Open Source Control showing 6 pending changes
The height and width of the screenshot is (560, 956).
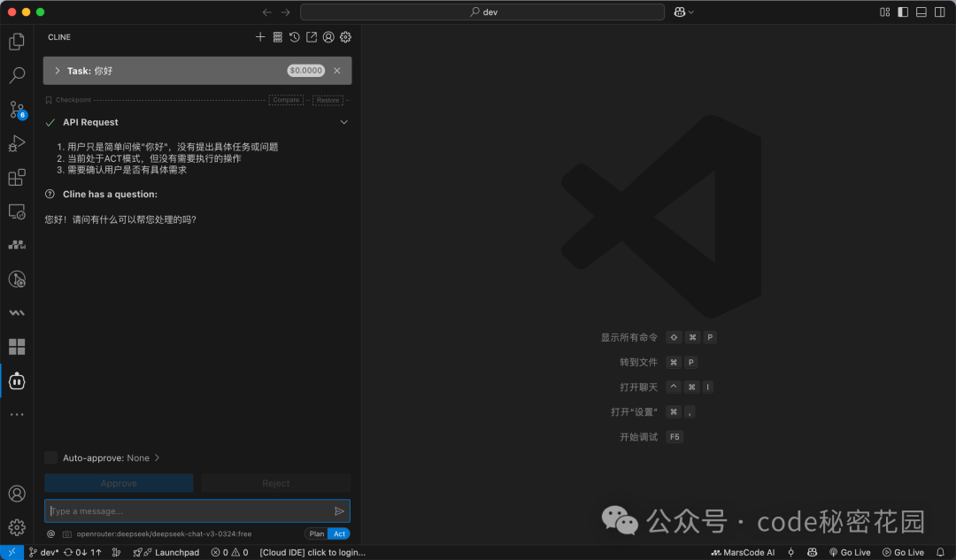(x=17, y=109)
